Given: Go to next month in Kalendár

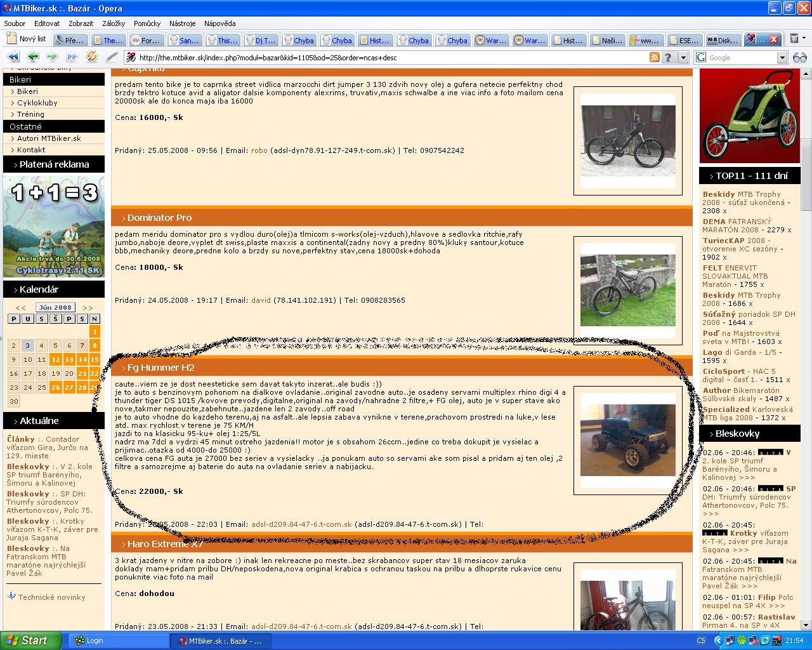Looking at the screenshot, I should click(x=88, y=308).
